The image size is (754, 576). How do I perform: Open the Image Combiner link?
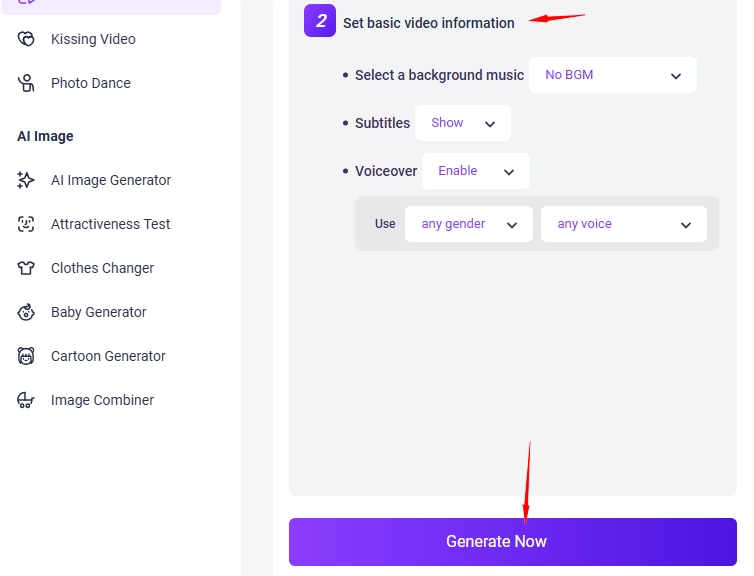[102, 400]
